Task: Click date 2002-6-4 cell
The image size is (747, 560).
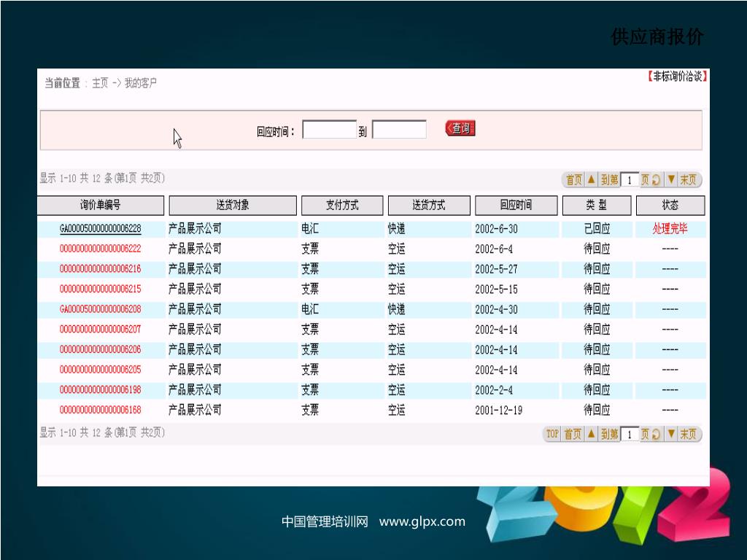Action: [x=494, y=249]
